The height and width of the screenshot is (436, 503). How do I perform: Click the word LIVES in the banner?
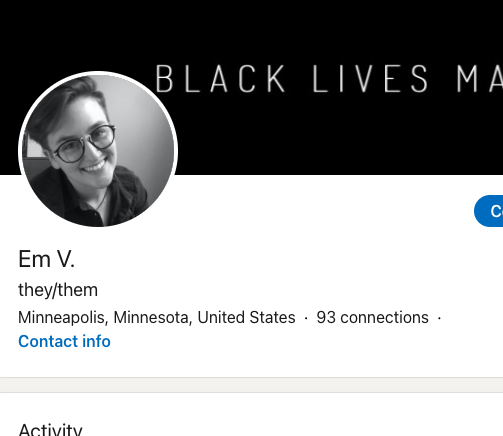[x=370, y=79]
